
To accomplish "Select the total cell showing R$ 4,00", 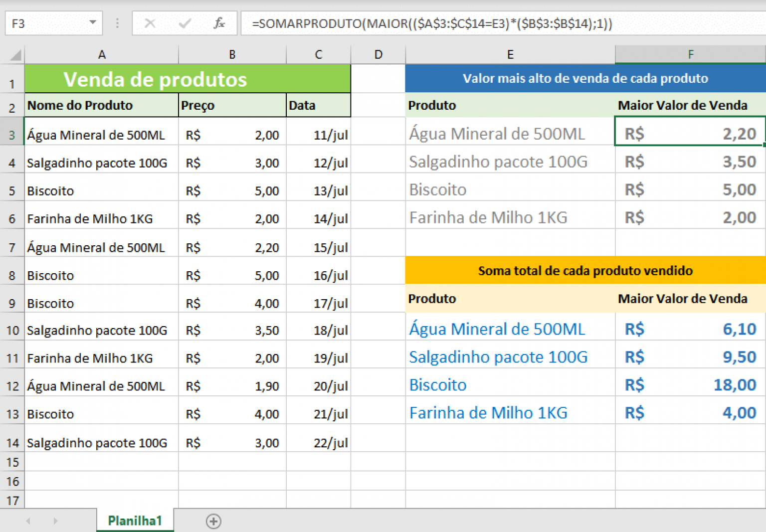I will click(x=690, y=411).
